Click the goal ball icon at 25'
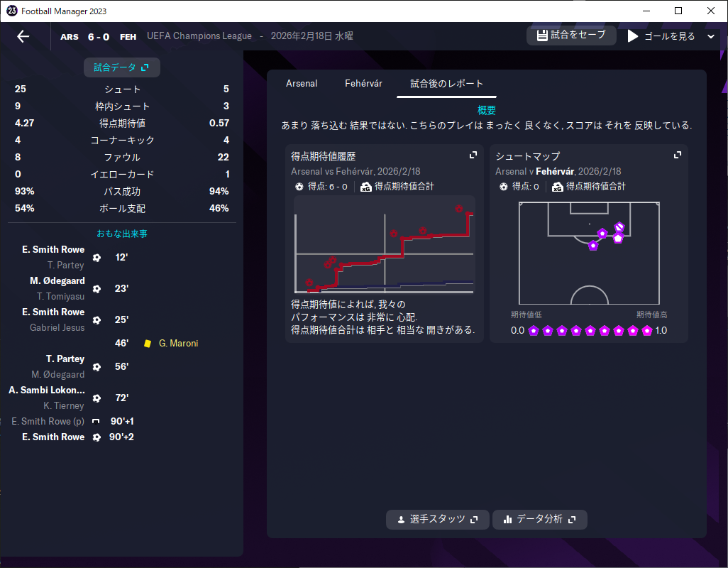This screenshot has height=568, width=728. tap(96, 320)
